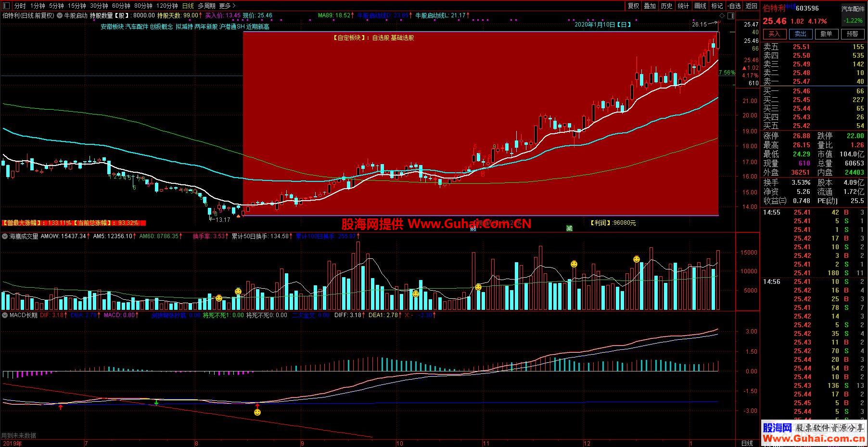
Task: Click the 26.15 high price label
Action: coord(700,24)
